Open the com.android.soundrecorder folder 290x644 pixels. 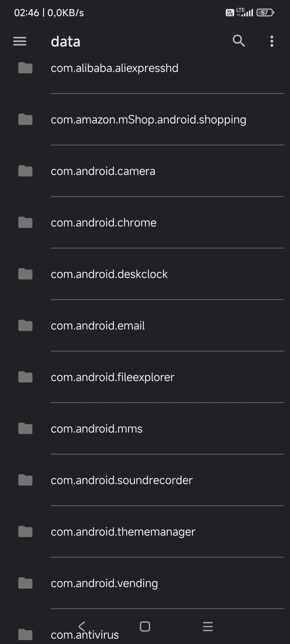coord(122,480)
